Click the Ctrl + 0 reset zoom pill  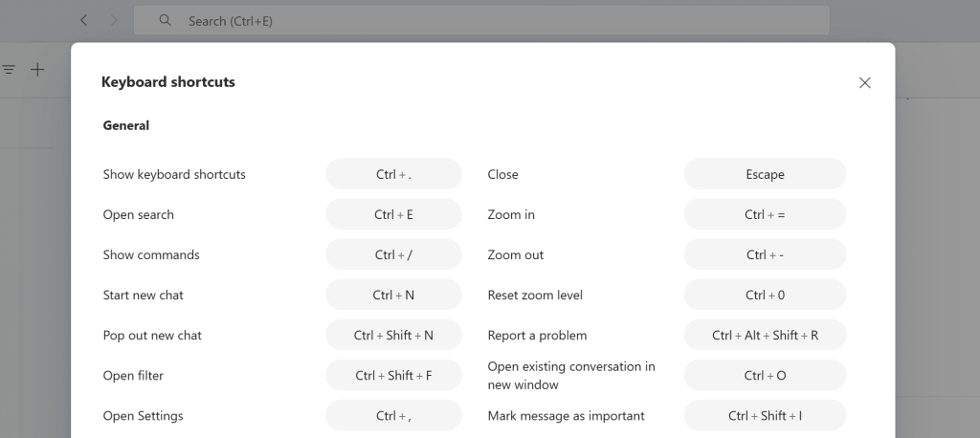(765, 295)
